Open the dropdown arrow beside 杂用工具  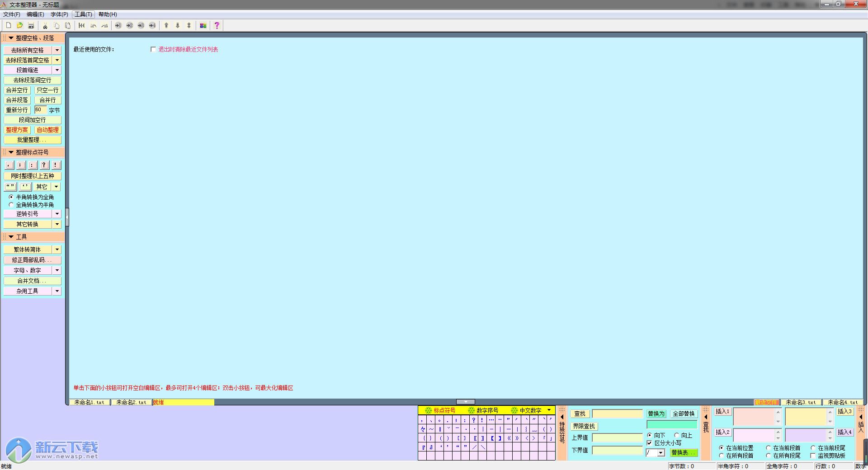(57, 291)
